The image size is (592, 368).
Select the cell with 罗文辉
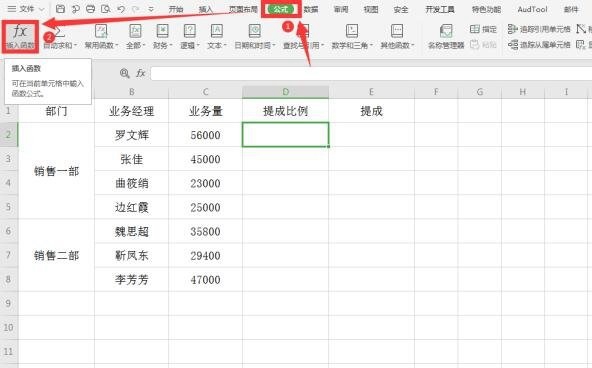pyautogui.click(x=132, y=135)
